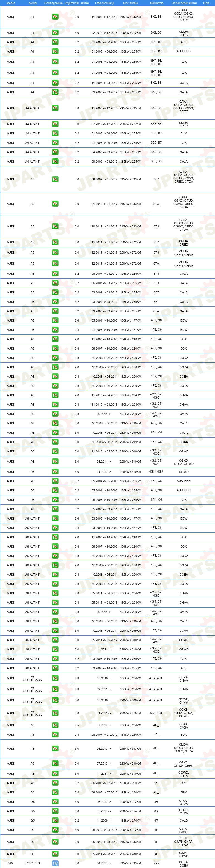
Task: Click petrol icon in A4 8K2 245kW row
Action: pyautogui.click(x=55, y=17)
